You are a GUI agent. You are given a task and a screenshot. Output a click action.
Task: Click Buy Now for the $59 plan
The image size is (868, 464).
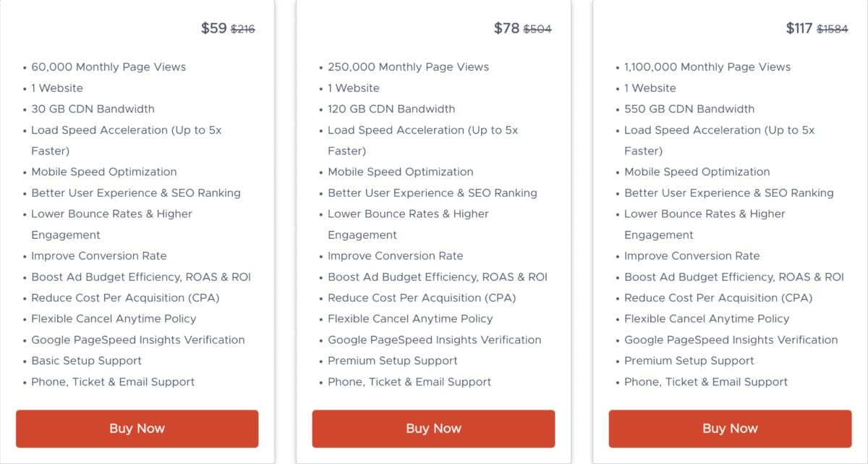click(x=137, y=429)
